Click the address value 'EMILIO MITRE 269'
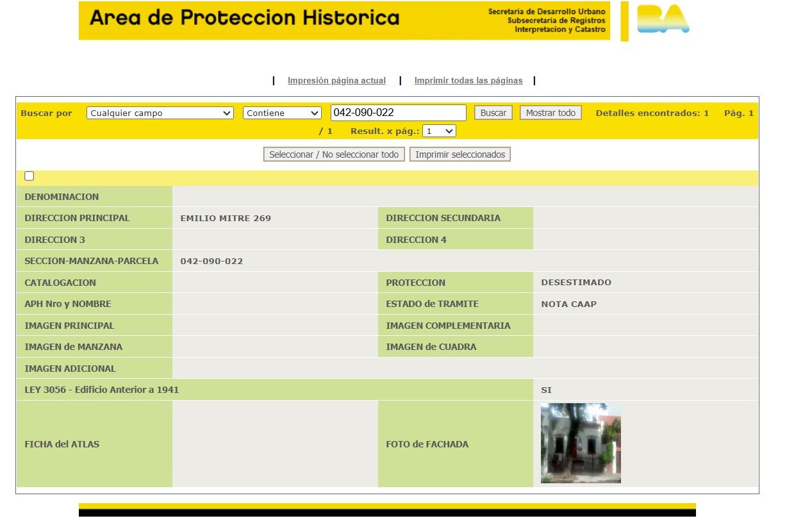Viewport: 803px width, 532px height. [226, 218]
